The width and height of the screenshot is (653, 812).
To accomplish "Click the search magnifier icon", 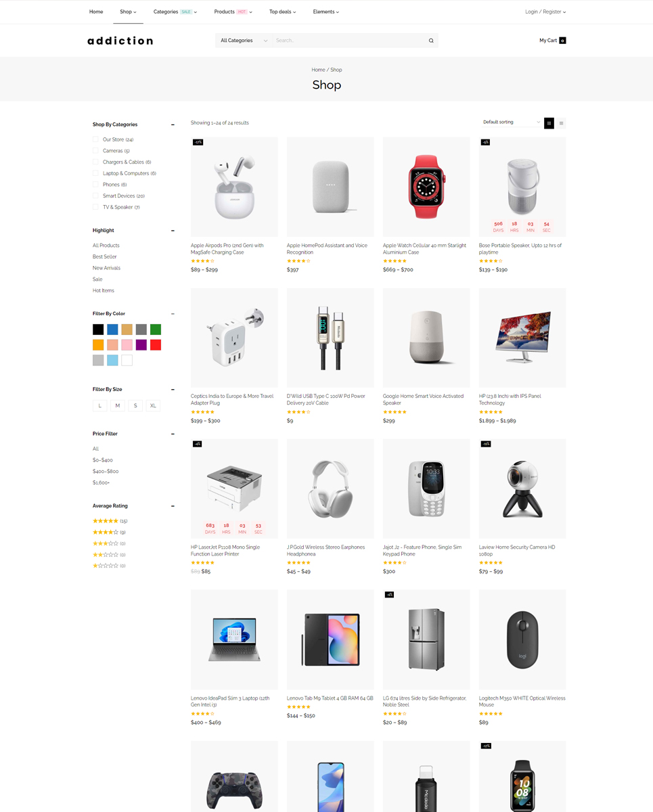I will click(431, 41).
